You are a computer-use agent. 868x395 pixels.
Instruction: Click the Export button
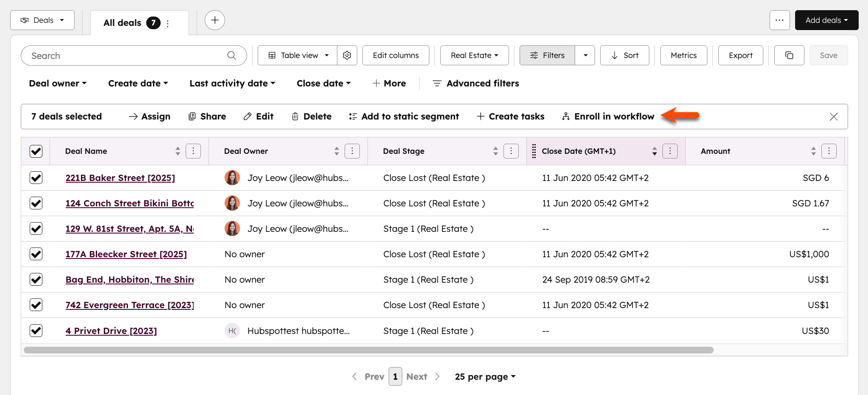(740, 55)
